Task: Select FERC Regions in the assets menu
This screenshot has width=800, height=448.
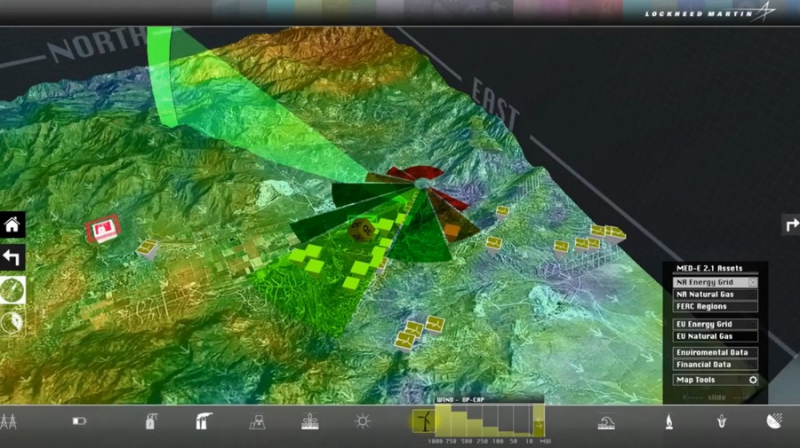Action: [715, 307]
